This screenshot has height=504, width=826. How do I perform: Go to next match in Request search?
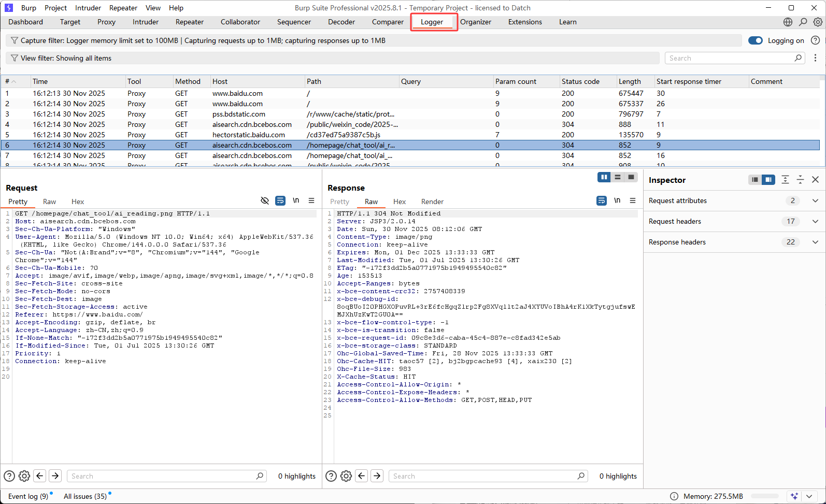(55, 476)
